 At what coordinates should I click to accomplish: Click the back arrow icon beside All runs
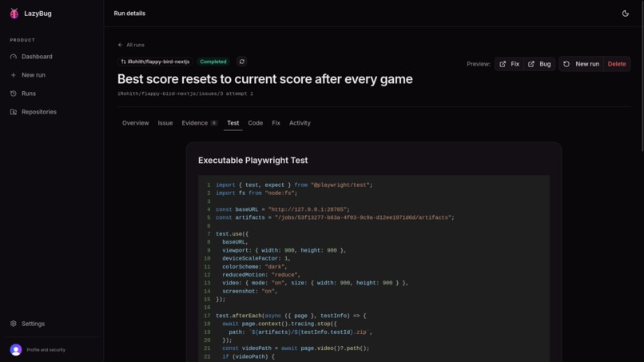pos(121,45)
